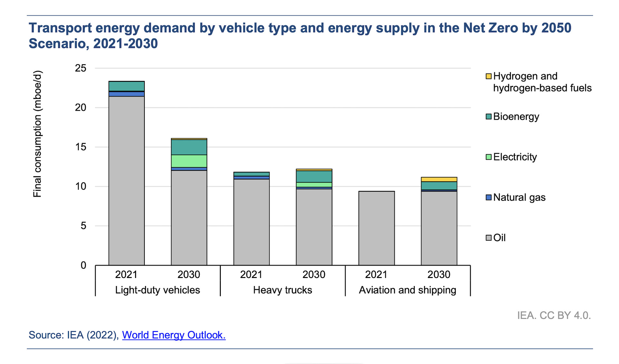Select the Aviation 2030 hydrogen segment
This screenshot has height=364, width=619.
tap(439, 179)
